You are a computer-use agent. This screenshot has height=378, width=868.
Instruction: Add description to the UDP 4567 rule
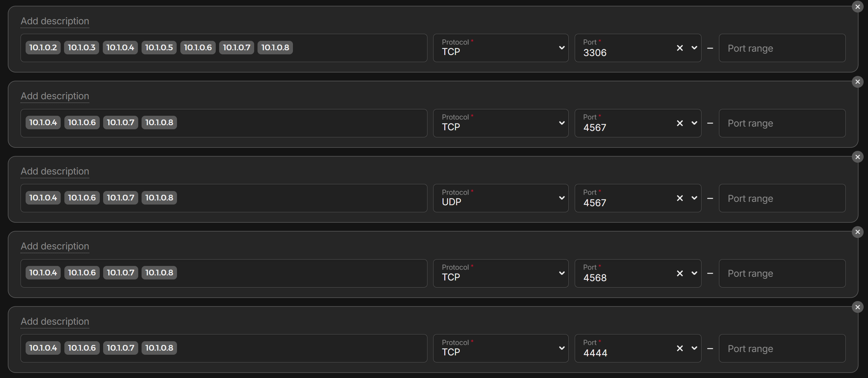tap(55, 171)
